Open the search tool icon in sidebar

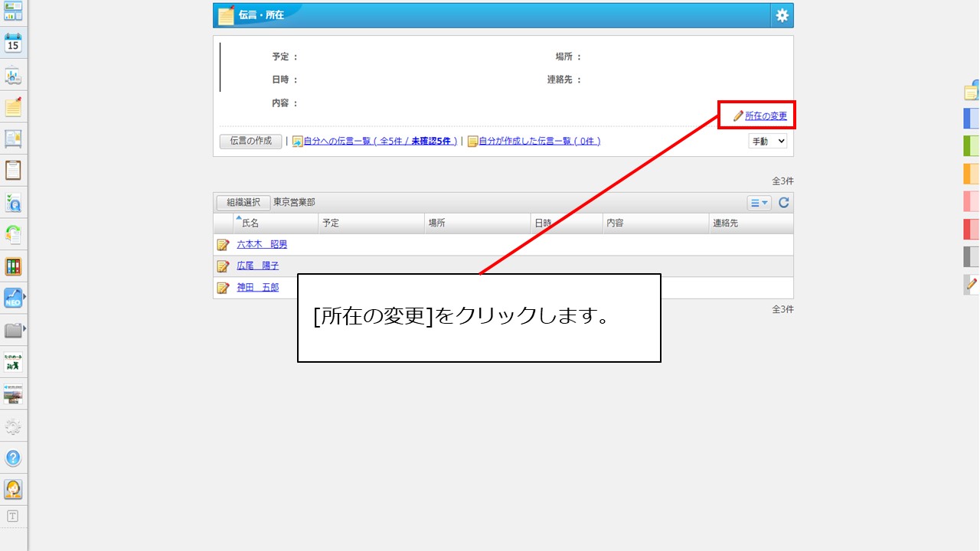(x=12, y=202)
